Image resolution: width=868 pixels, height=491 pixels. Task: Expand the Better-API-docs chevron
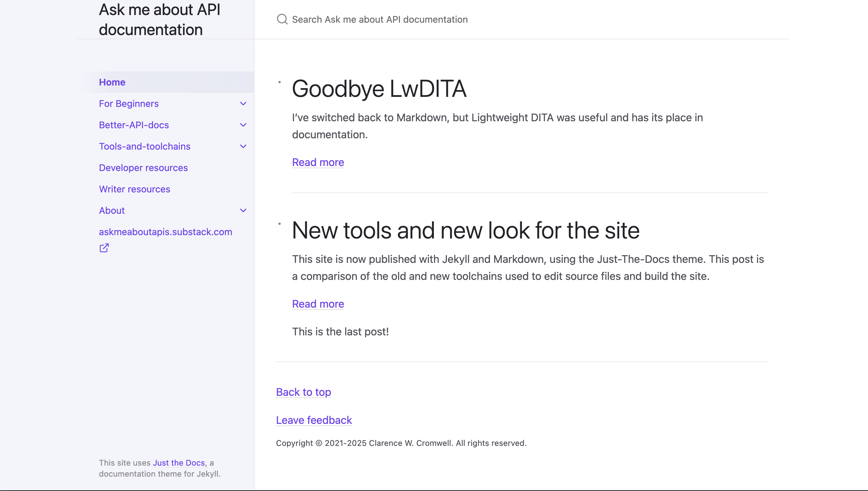tap(243, 125)
